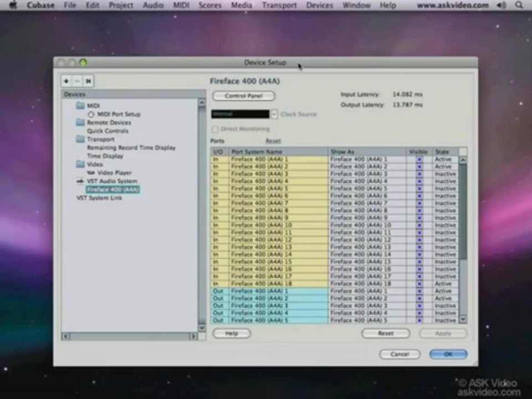Click the MIDI Port Setup circle icon
The height and width of the screenshot is (399, 532).
tap(91, 114)
